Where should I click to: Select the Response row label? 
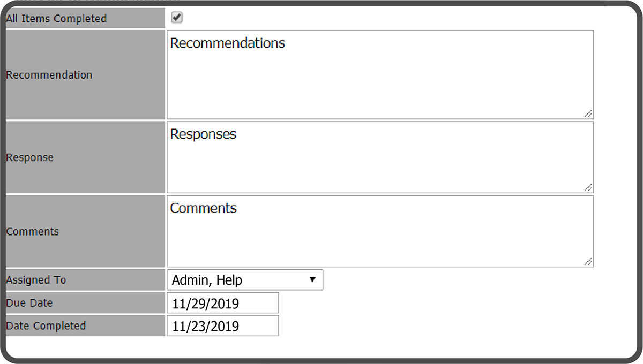point(30,158)
